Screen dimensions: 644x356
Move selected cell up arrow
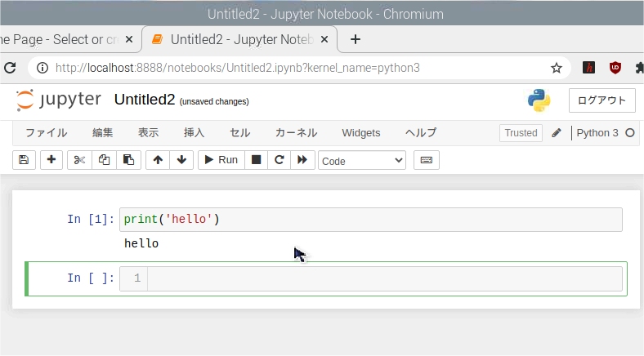pyautogui.click(x=158, y=160)
